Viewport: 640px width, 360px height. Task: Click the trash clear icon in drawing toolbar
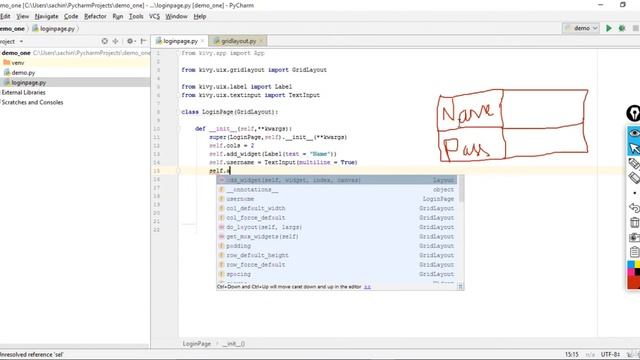pyautogui.click(x=634, y=222)
